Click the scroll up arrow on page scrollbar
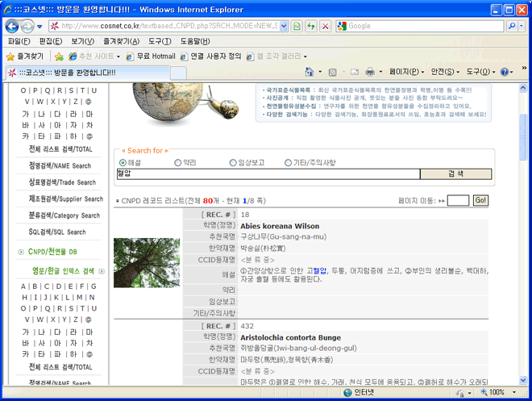Screen dimensions: 532x401 pos(523,88)
